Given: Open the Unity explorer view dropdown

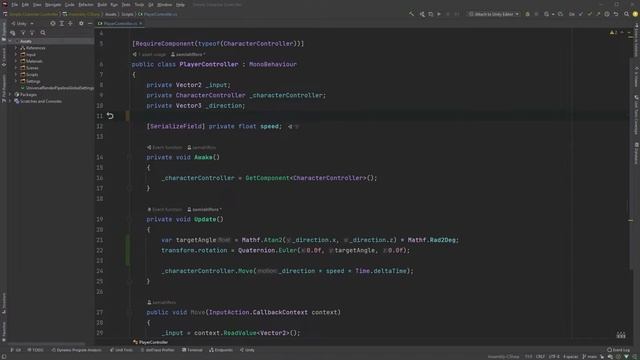Looking at the screenshot, I should tap(22, 24).
